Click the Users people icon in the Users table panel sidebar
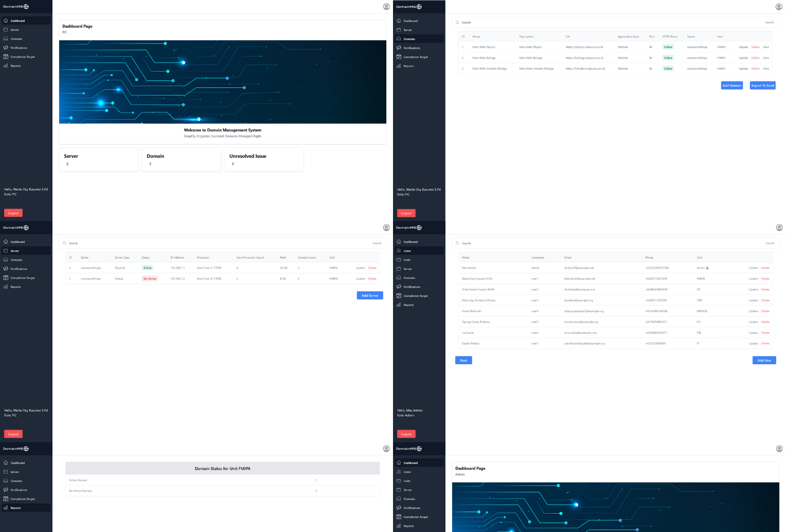This screenshot has width=786, height=532. coord(399,251)
